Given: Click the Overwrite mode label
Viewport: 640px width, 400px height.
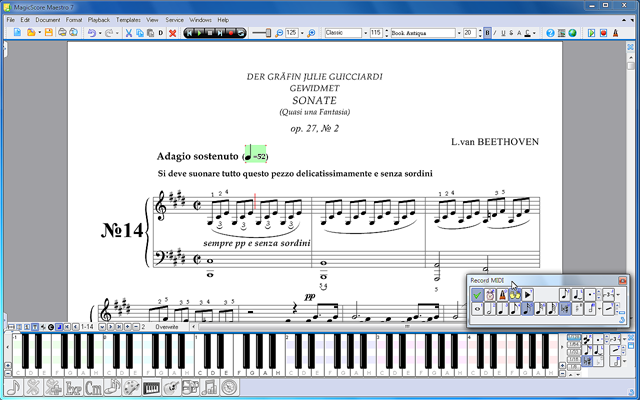Looking at the screenshot, I should (x=167, y=327).
